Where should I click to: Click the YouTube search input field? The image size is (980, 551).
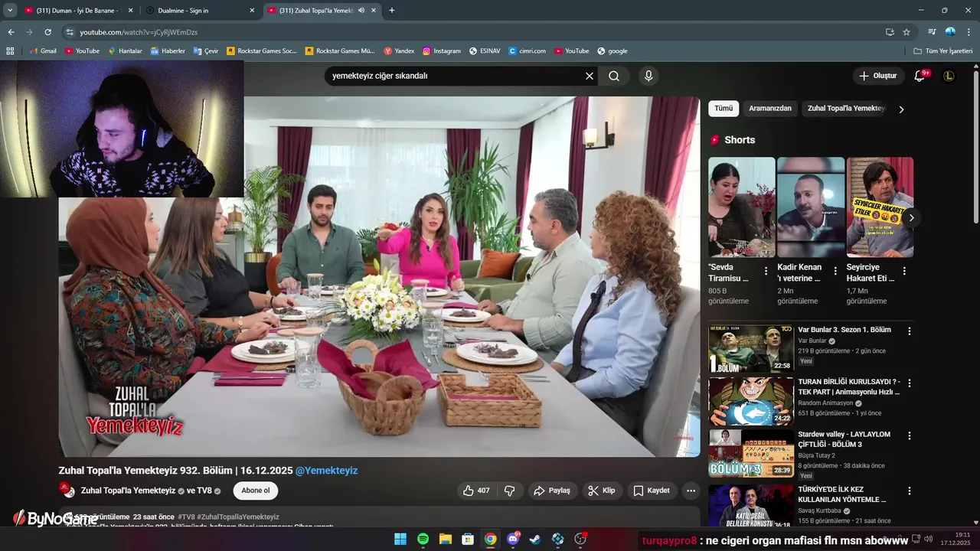click(x=456, y=76)
